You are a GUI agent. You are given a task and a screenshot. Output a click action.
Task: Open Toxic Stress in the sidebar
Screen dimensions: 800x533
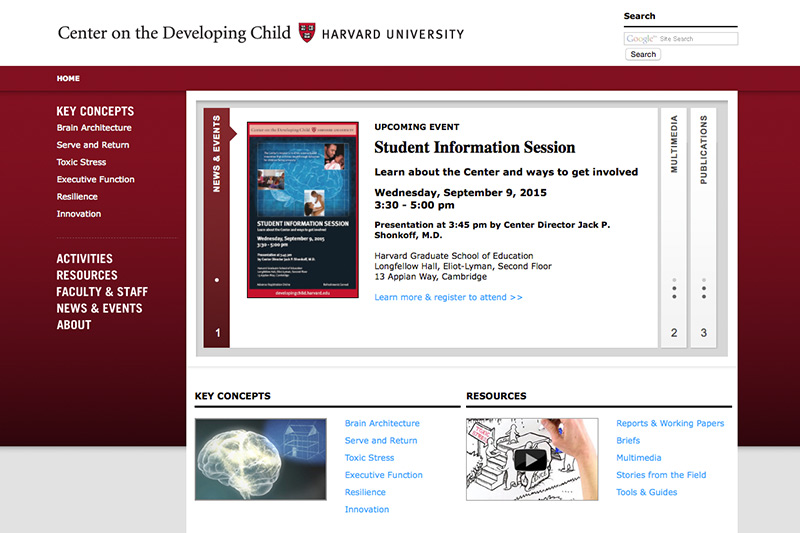81,162
